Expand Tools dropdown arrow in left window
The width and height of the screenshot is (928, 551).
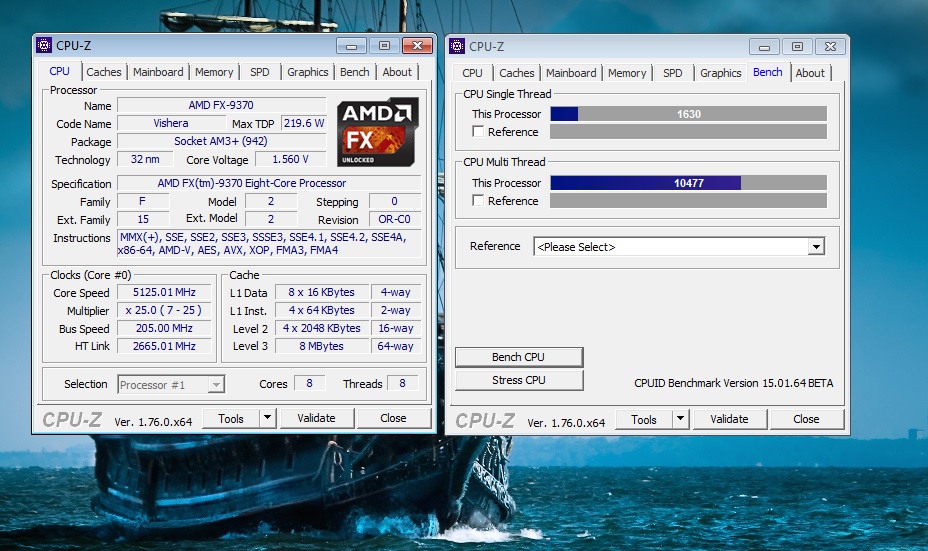click(268, 418)
